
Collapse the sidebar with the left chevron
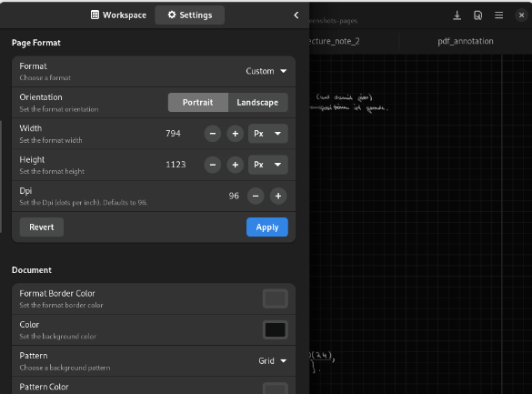coord(296,15)
